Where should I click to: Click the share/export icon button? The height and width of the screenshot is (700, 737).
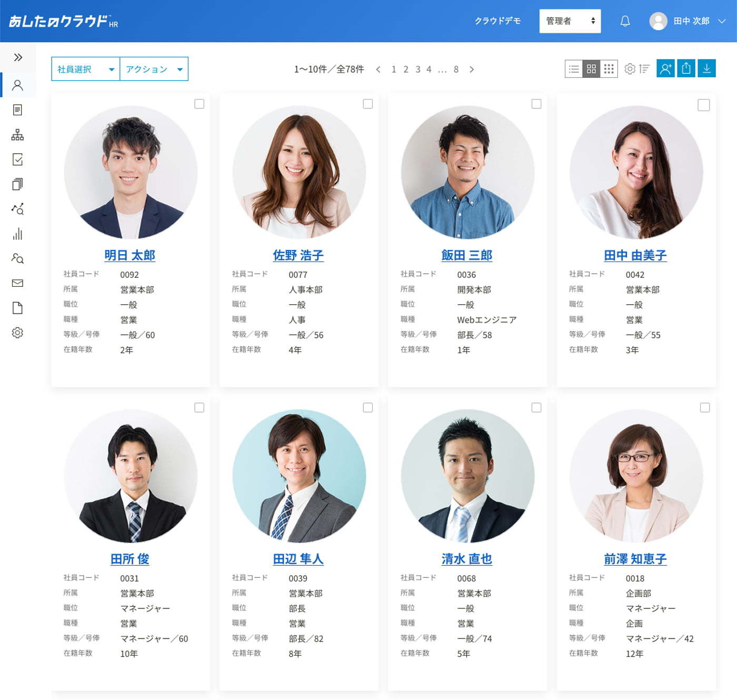pyautogui.click(x=686, y=68)
